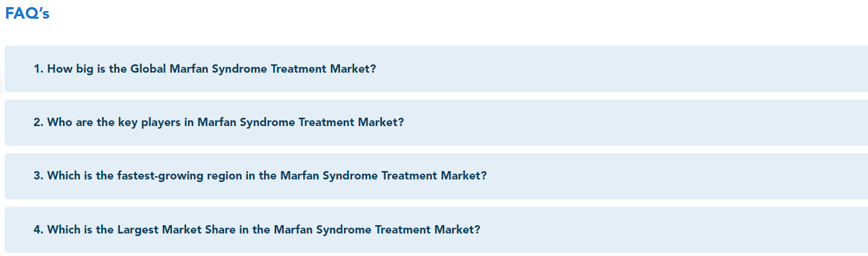Toggle the last FAQ accordion panel

pyautogui.click(x=436, y=230)
